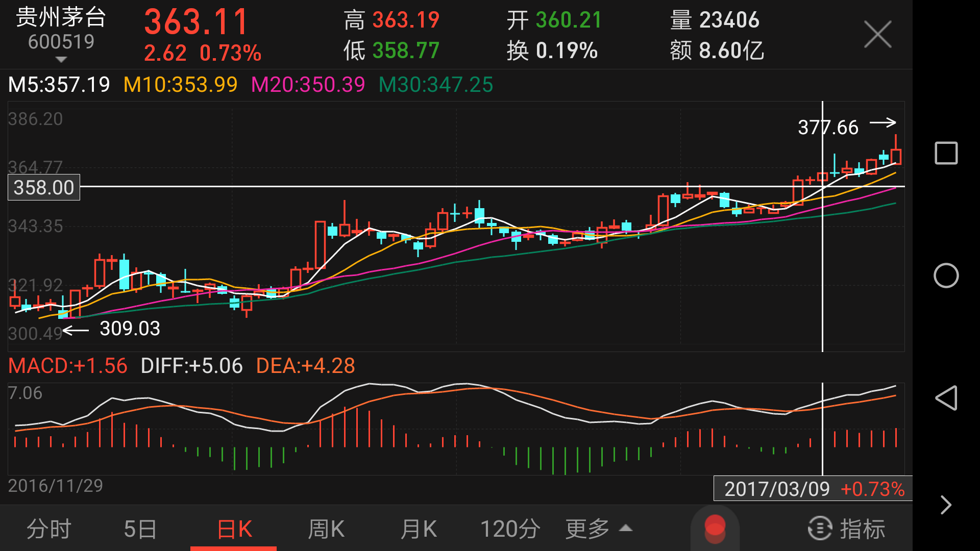Tap the 贵州茅台 stock name
Image resolution: width=980 pixels, height=551 pixels.
61,17
